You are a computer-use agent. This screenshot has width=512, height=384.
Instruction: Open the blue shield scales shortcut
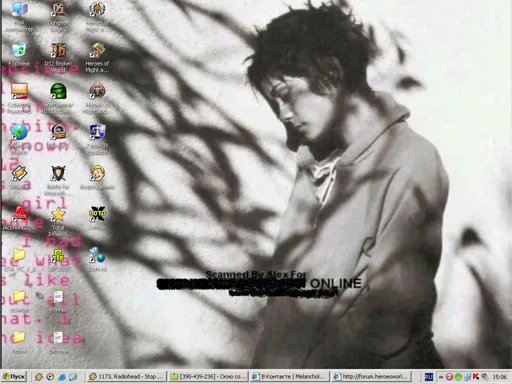(x=97, y=132)
